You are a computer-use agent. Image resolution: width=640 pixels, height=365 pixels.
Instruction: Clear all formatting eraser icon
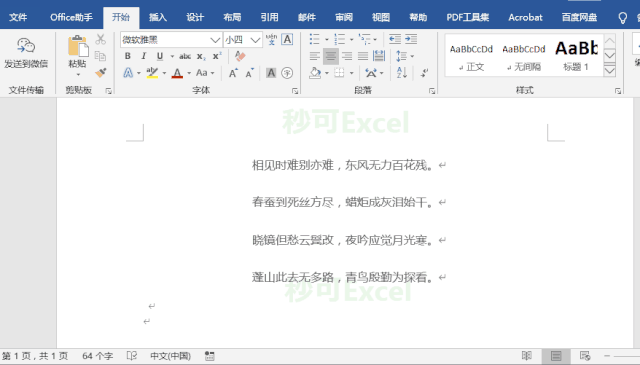240,56
